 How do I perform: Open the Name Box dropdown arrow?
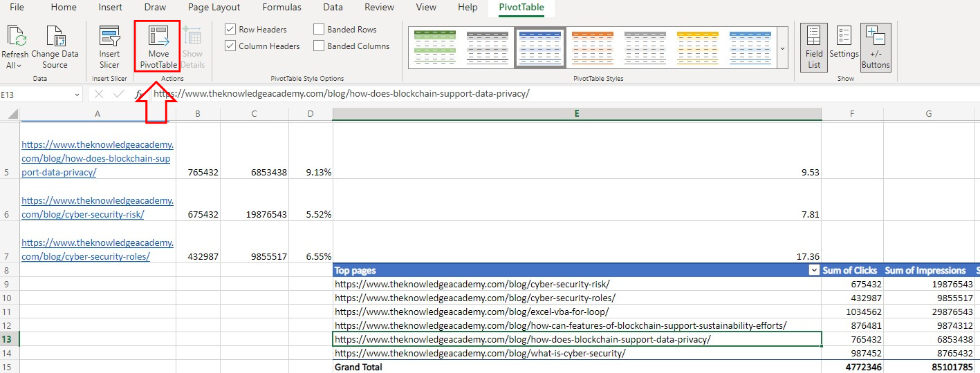click(x=77, y=95)
